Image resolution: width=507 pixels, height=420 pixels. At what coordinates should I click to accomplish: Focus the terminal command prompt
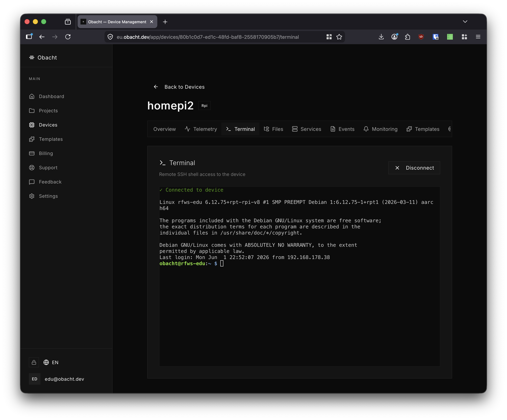click(222, 263)
